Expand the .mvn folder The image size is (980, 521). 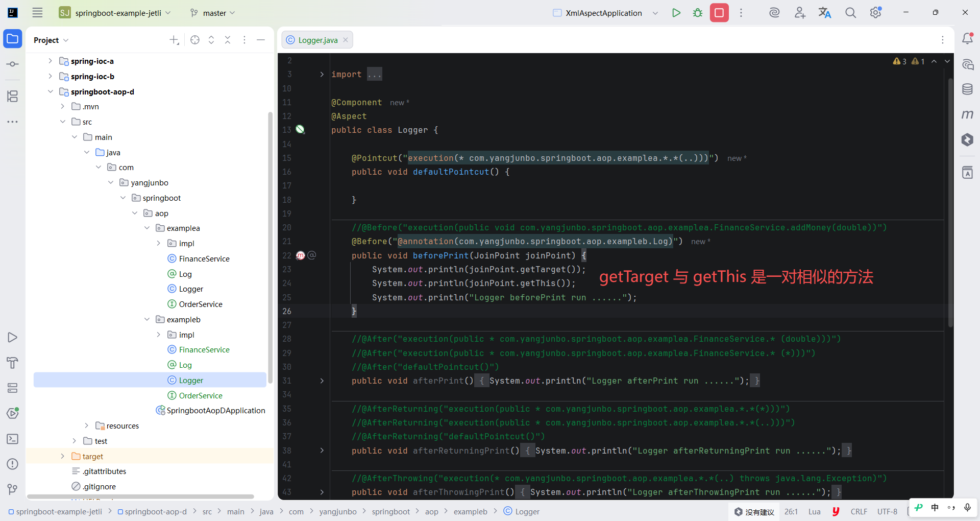(62, 106)
